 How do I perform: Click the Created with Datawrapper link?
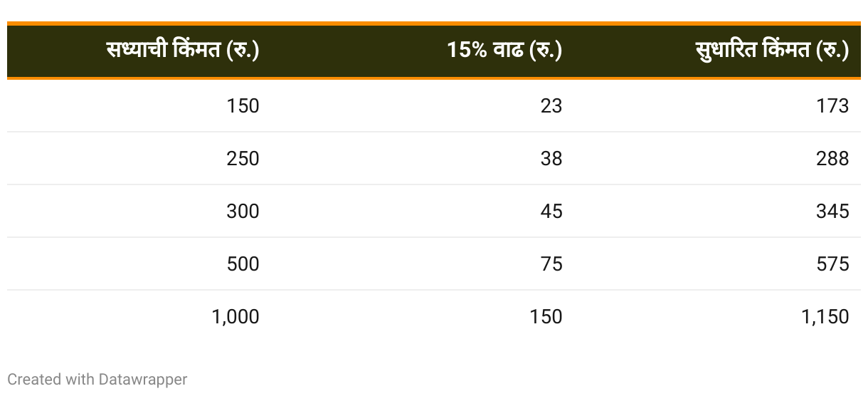[x=97, y=380]
